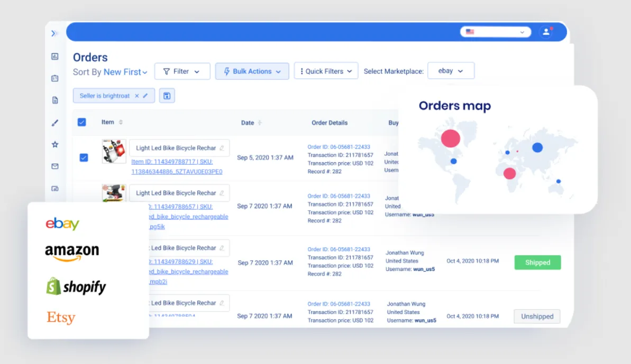Screen dimensions: 631x364
Task: Click the Orders page heading
Action: point(90,58)
